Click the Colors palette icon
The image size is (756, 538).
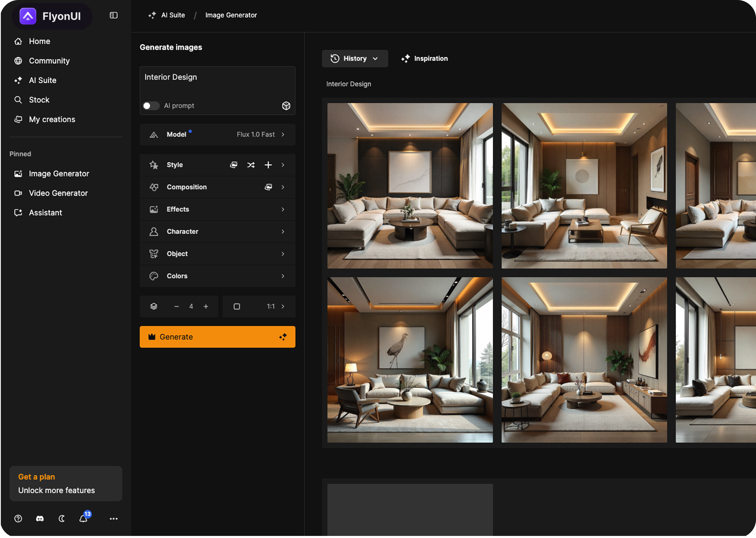coord(153,276)
